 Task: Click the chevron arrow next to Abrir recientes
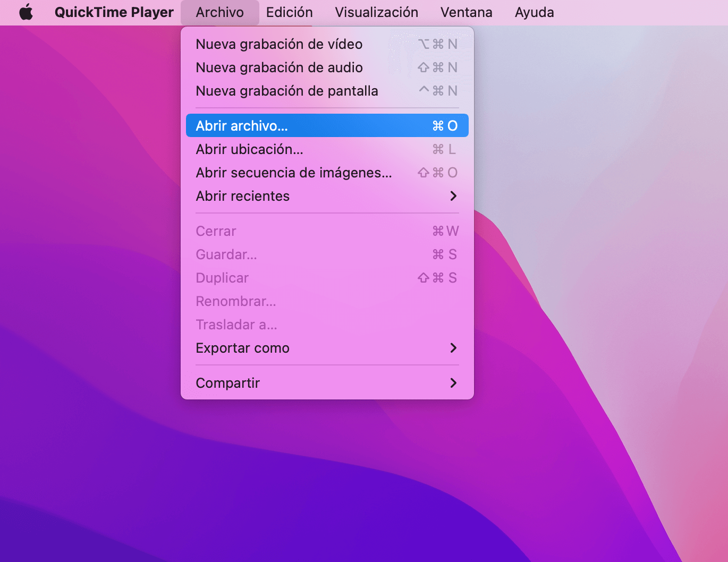click(x=454, y=196)
